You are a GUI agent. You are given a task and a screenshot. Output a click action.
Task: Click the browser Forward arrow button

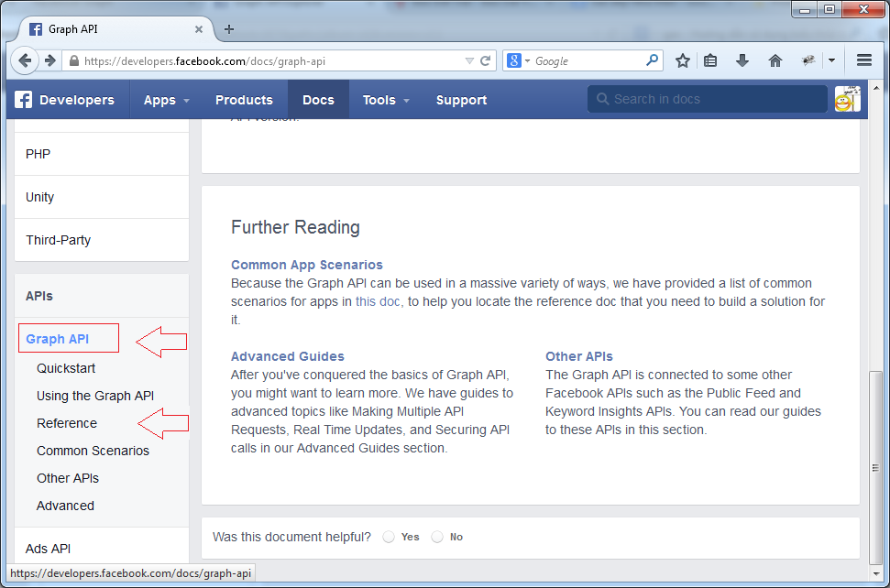click(49, 60)
